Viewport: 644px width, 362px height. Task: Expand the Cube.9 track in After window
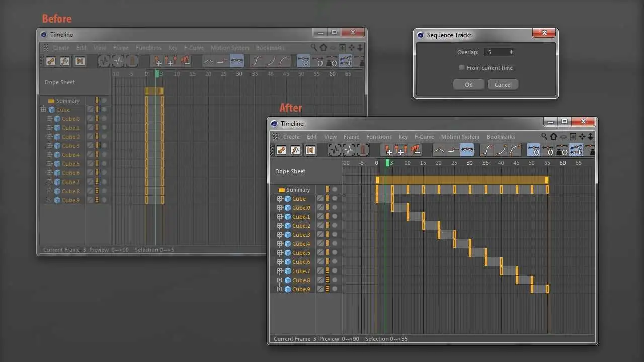click(x=280, y=289)
